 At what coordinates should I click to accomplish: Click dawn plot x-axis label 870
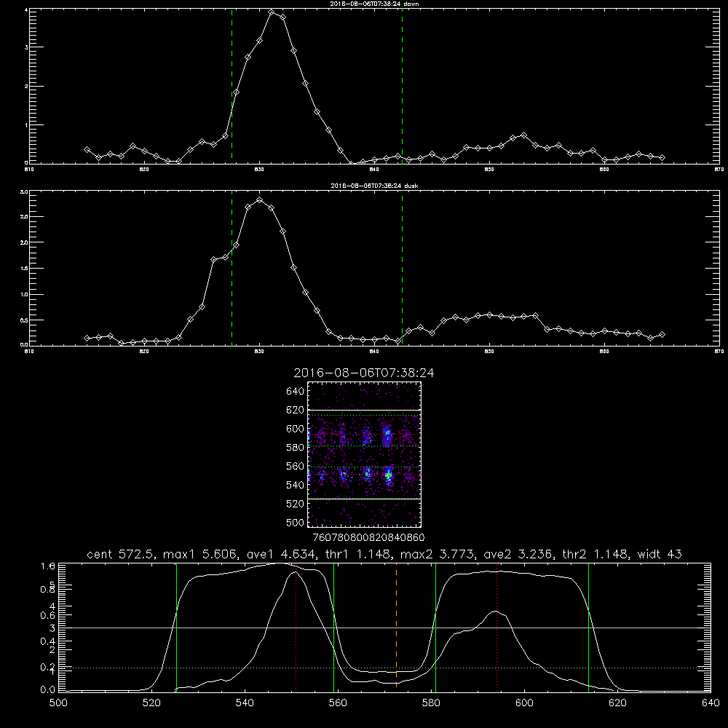[x=719, y=170]
